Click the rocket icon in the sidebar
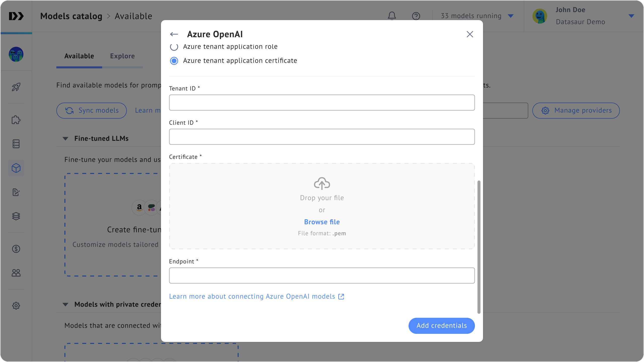This screenshot has width=644, height=362. [16, 87]
